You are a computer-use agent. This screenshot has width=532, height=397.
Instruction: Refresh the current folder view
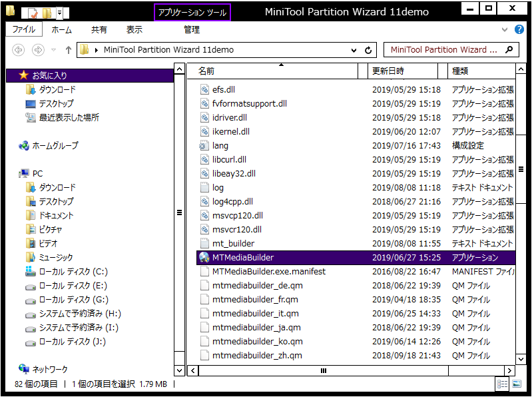point(368,50)
